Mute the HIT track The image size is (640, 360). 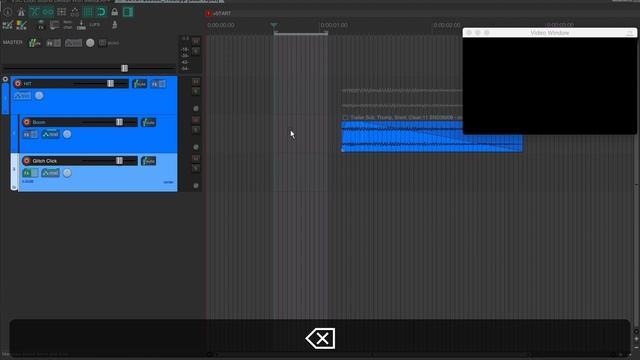pyautogui.click(x=196, y=81)
